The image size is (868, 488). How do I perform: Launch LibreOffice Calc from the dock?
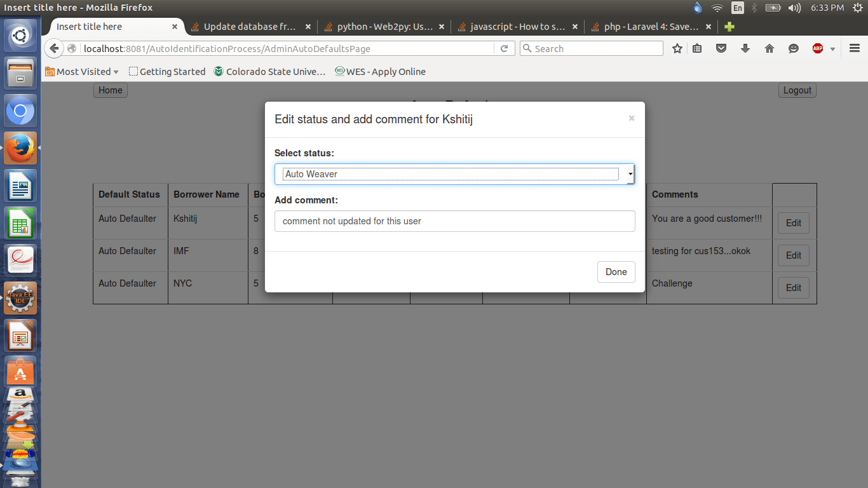tap(20, 223)
